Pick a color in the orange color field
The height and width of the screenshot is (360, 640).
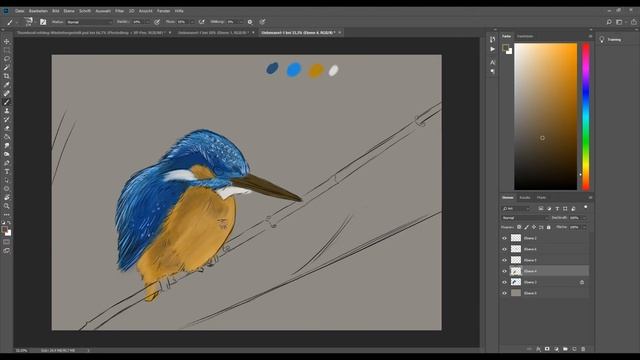546,116
